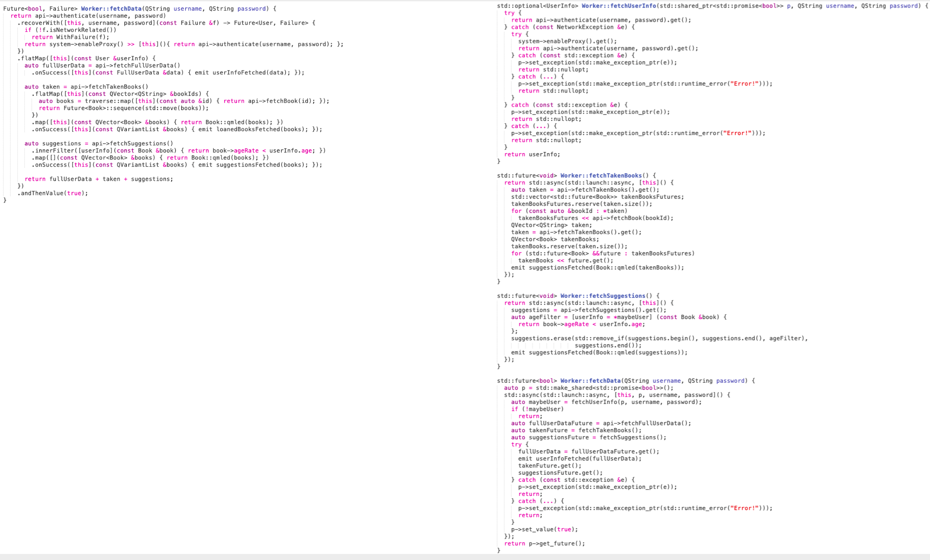Click the 'if (!maybeUser)' line
The width and height of the screenshot is (930, 560).
[x=538, y=409]
